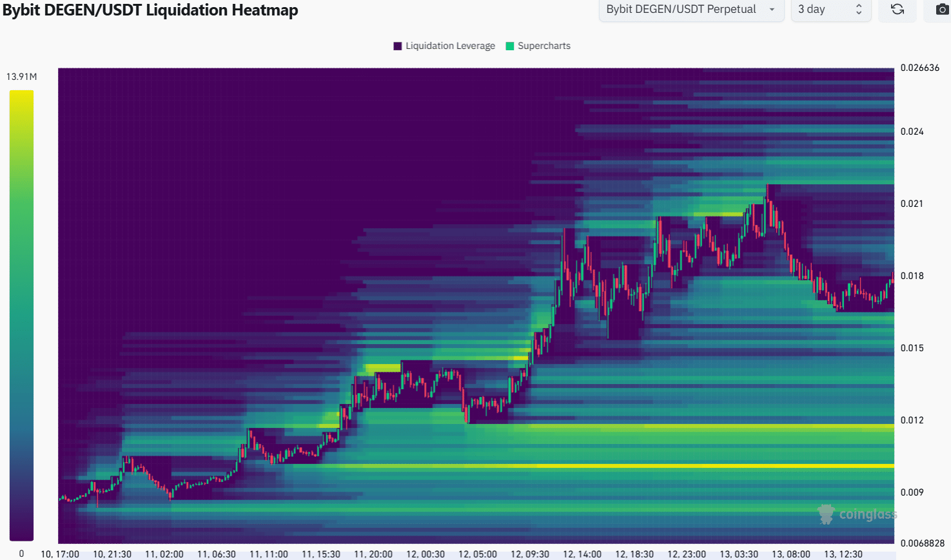Click the 11, 02:00 time axis label
Image resolution: width=951 pixels, height=560 pixels.
point(164,554)
